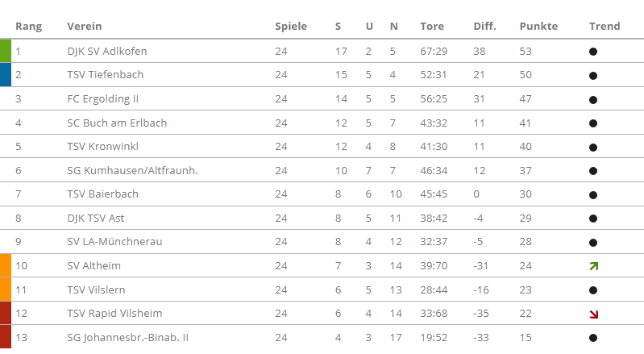Click the SV LA-Münchnerau row
This screenshot has height=354, width=644.
[x=322, y=241]
